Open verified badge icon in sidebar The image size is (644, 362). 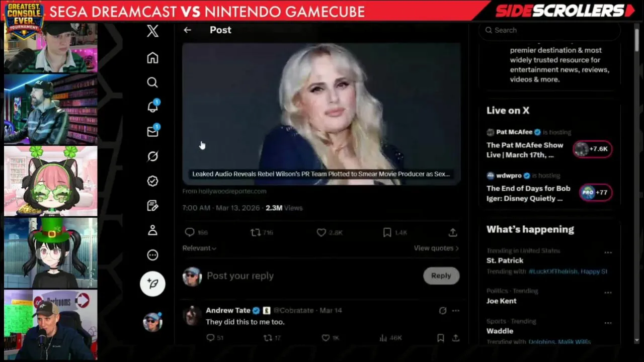152,181
